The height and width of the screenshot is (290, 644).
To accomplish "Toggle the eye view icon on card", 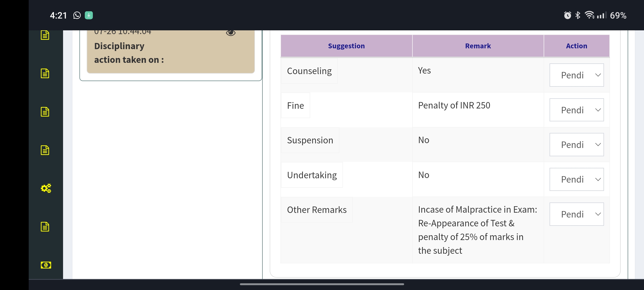I will pyautogui.click(x=230, y=33).
